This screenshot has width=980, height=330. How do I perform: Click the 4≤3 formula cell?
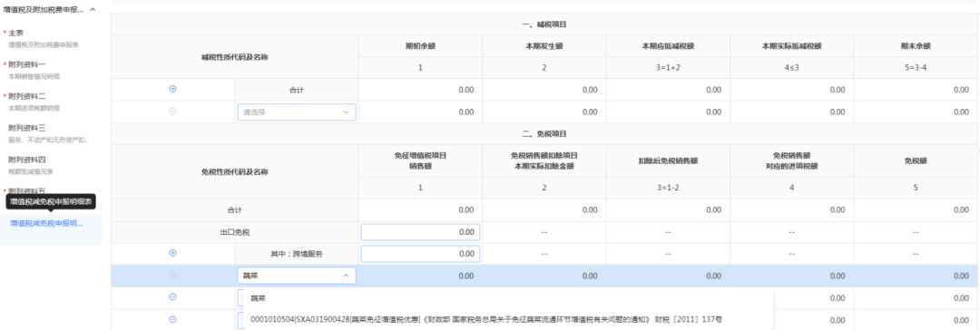[792, 67]
